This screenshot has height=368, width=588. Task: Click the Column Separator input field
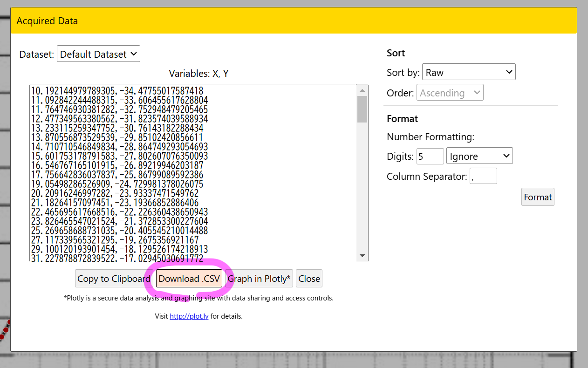click(483, 177)
